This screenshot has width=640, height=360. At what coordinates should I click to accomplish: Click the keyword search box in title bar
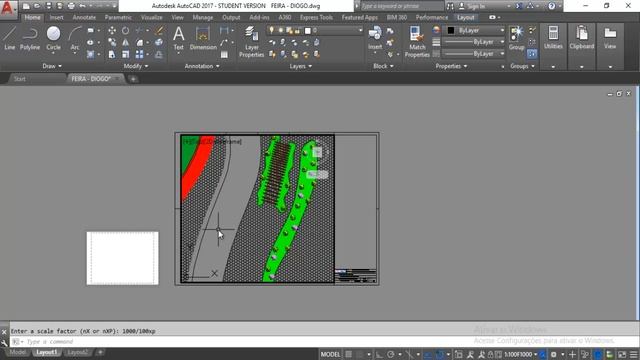click(402, 6)
